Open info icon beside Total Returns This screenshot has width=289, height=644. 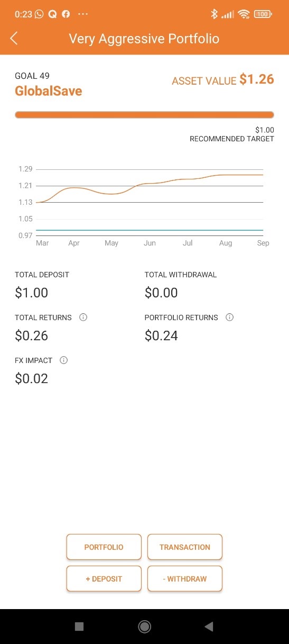(x=83, y=318)
